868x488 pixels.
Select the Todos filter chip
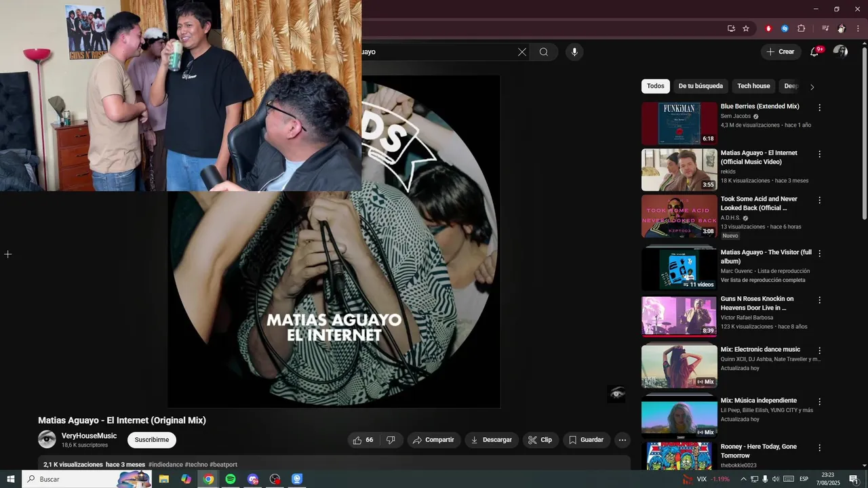point(656,86)
